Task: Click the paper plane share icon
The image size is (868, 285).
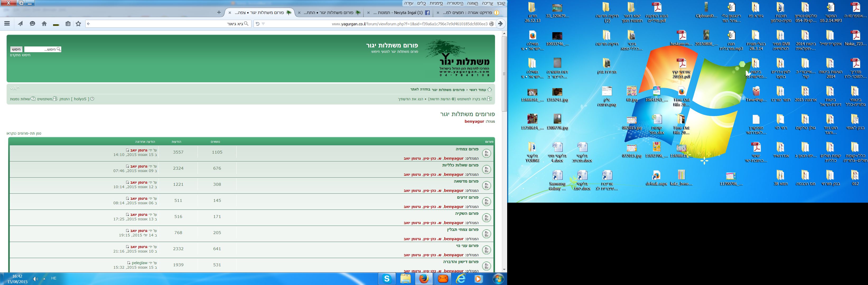Action: point(20,23)
